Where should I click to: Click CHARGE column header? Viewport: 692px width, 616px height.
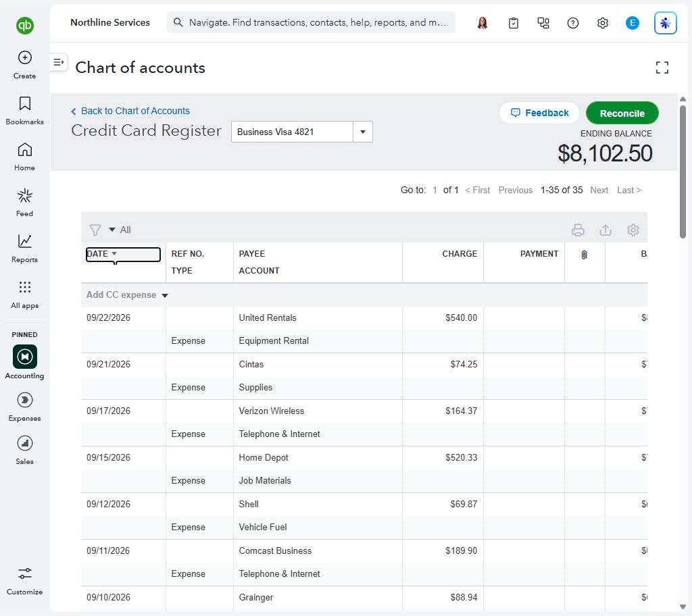pyautogui.click(x=460, y=254)
